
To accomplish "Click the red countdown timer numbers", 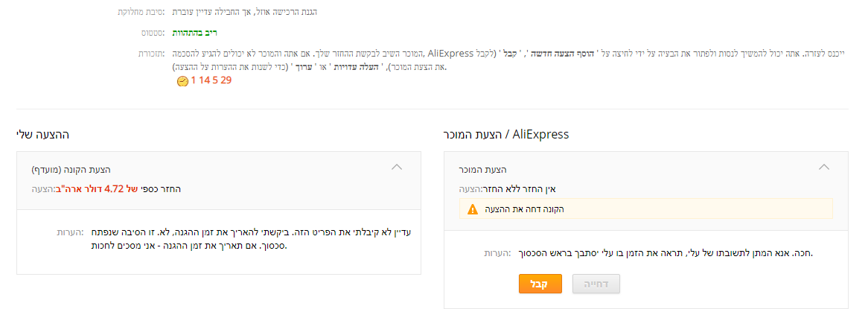I will point(211,80).
